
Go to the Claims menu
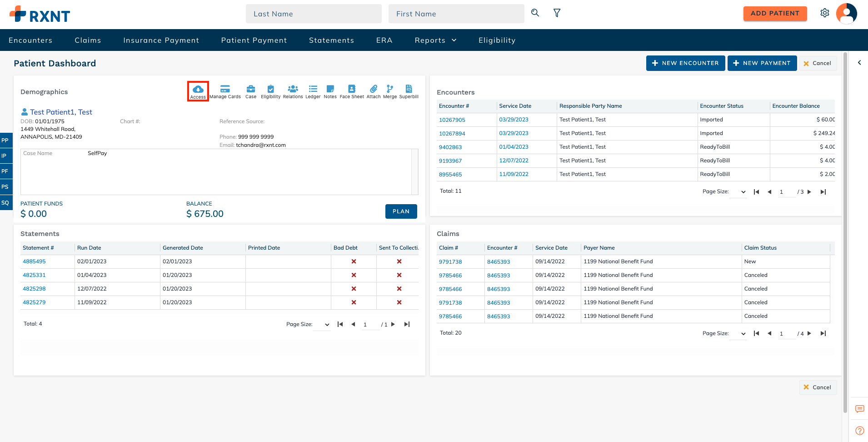(x=88, y=40)
